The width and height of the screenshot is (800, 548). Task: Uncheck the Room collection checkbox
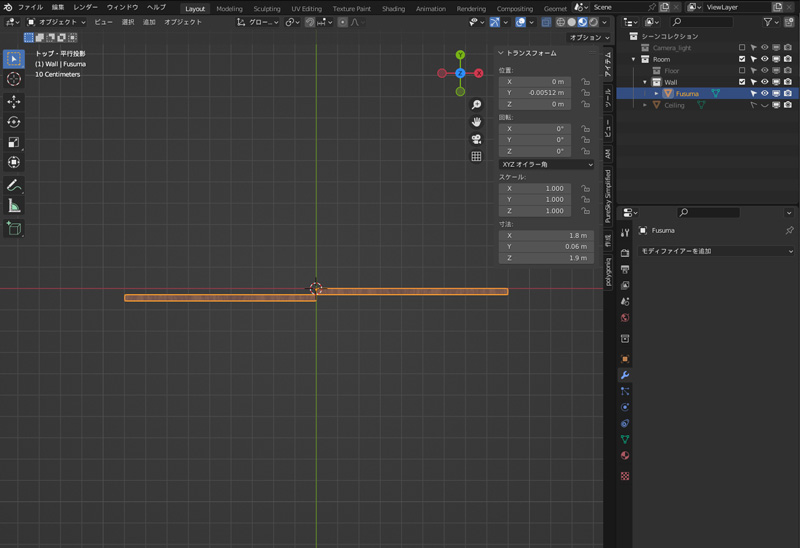click(x=742, y=59)
